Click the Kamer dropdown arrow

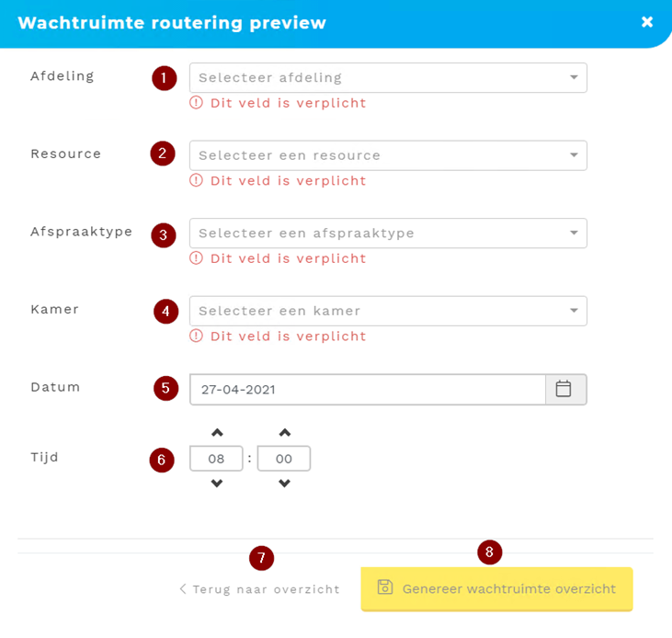pos(574,311)
